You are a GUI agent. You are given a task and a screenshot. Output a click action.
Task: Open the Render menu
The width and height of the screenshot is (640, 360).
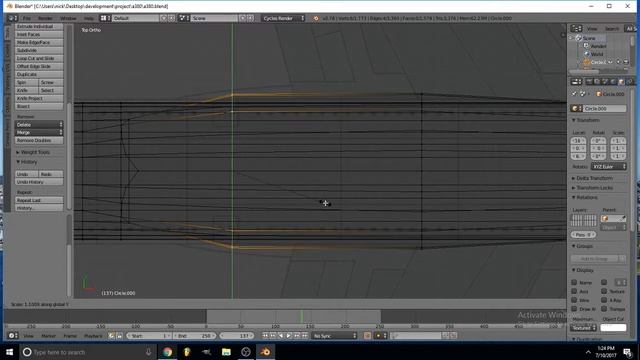pyautogui.click(x=45, y=18)
